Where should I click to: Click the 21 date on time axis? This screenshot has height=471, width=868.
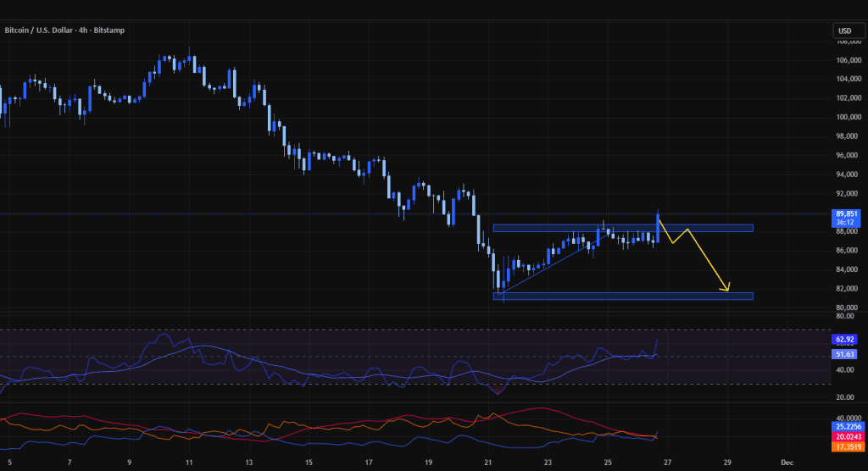488,463
